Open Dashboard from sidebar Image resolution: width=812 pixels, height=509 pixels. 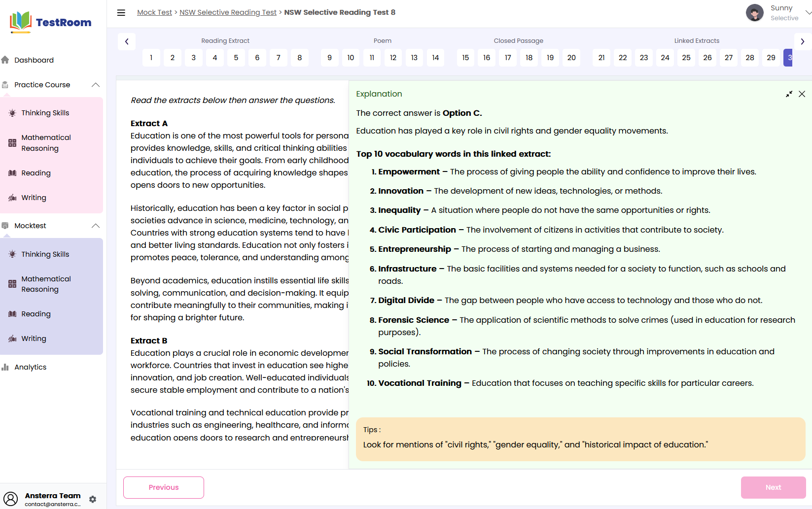coord(34,60)
